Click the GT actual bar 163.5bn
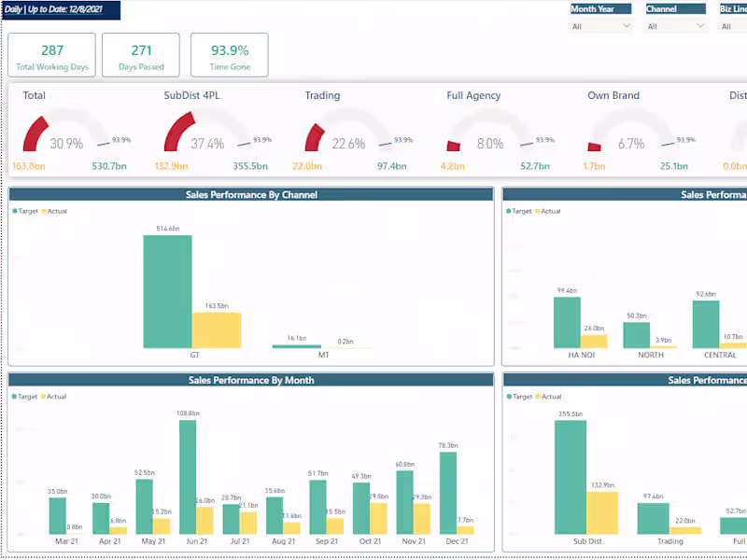This screenshot has height=560, width=747. (217, 330)
